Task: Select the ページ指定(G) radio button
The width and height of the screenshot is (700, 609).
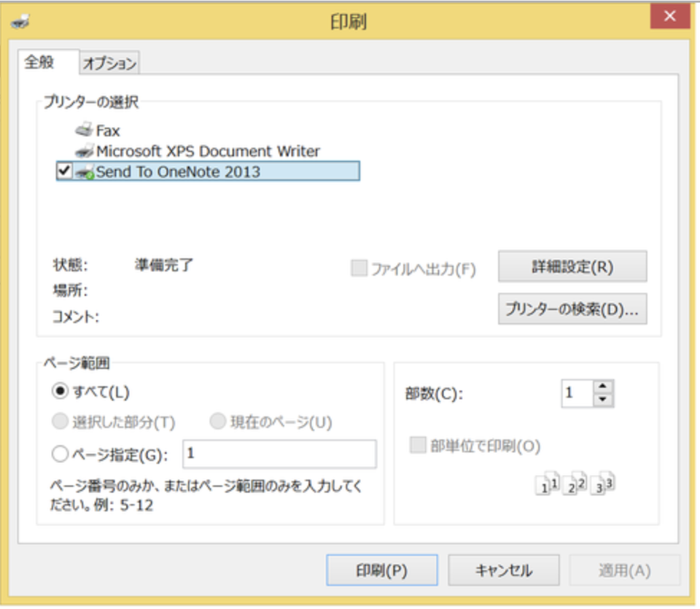Action: click(x=60, y=454)
